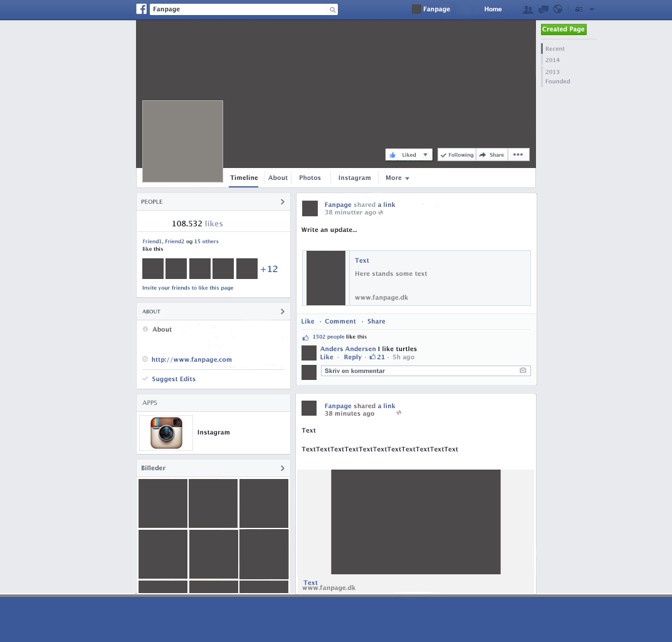Switch to the Photos tab
The image size is (672, 642).
(x=310, y=178)
